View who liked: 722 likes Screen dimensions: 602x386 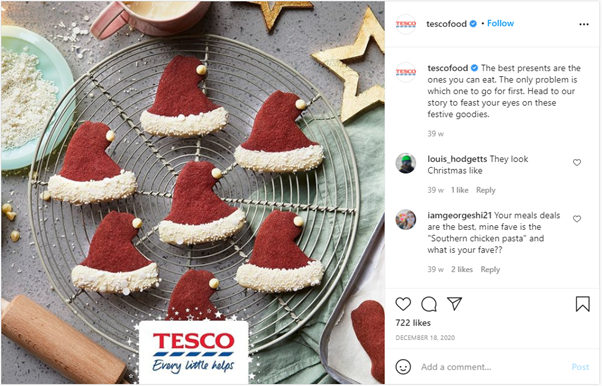tap(413, 323)
